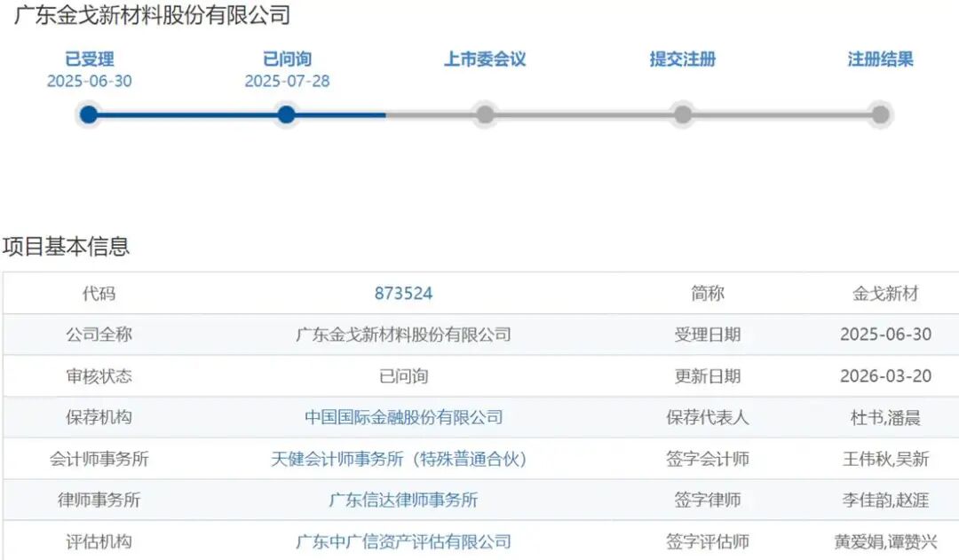This screenshot has height=560, width=959.
Task: Open the 中国国际金融股份有限公司 sponsor link
Action: (404, 417)
